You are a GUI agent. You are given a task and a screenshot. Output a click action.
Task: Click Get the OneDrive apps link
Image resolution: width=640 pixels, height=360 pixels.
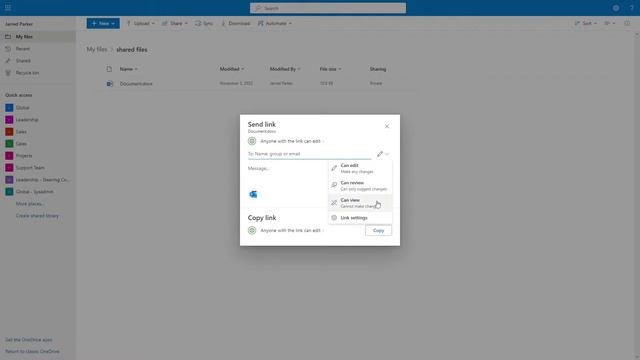pyautogui.click(x=29, y=340)
